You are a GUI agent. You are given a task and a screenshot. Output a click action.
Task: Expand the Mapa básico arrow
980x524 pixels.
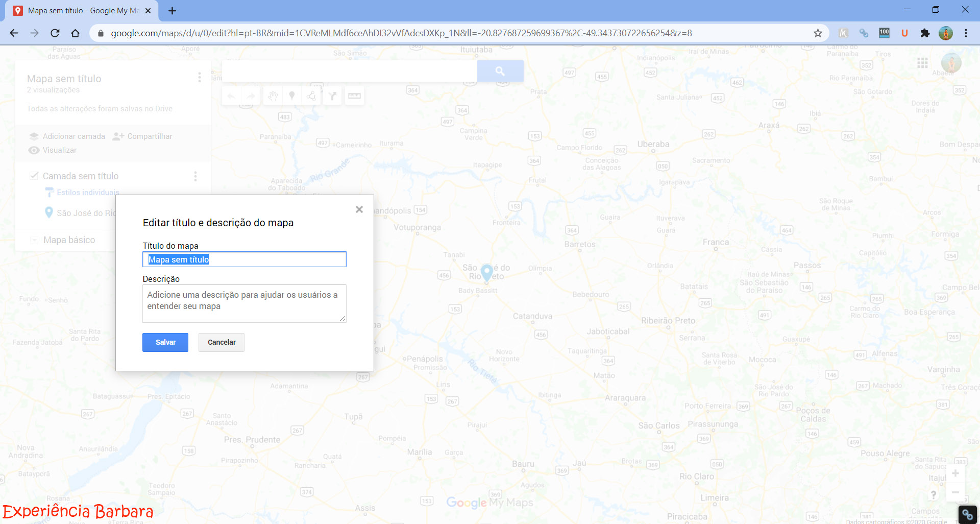click(34, 240)
